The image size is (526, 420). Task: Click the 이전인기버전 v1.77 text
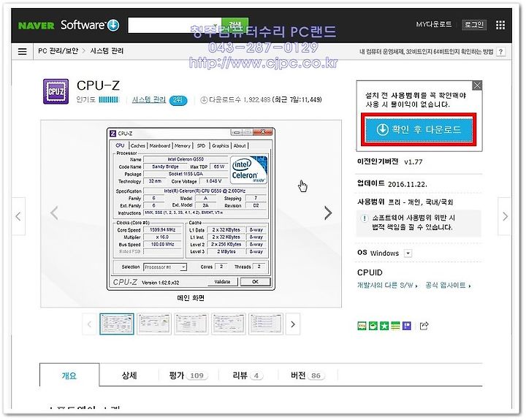(390, 161)
